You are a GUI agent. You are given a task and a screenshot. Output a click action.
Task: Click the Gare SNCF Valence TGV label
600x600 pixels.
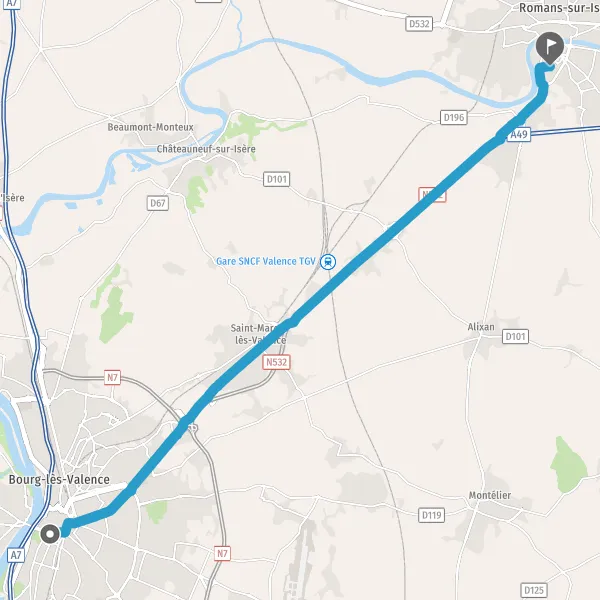[266, 261]
